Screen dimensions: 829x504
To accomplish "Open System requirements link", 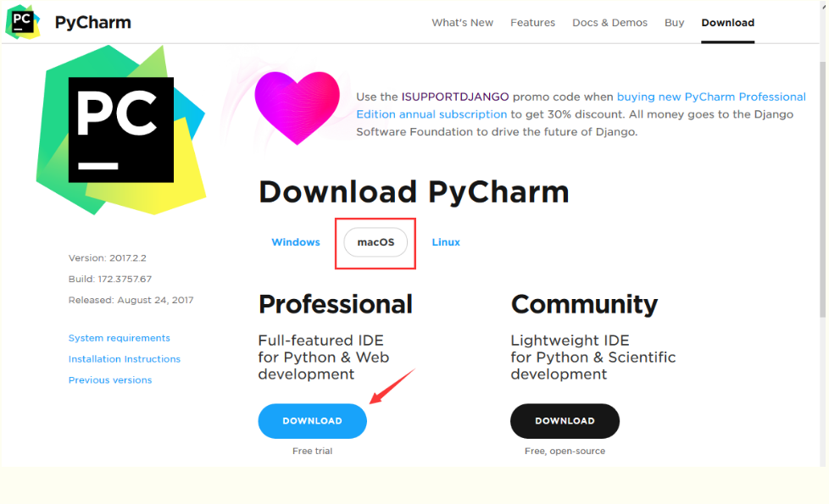I will point(119,338).
